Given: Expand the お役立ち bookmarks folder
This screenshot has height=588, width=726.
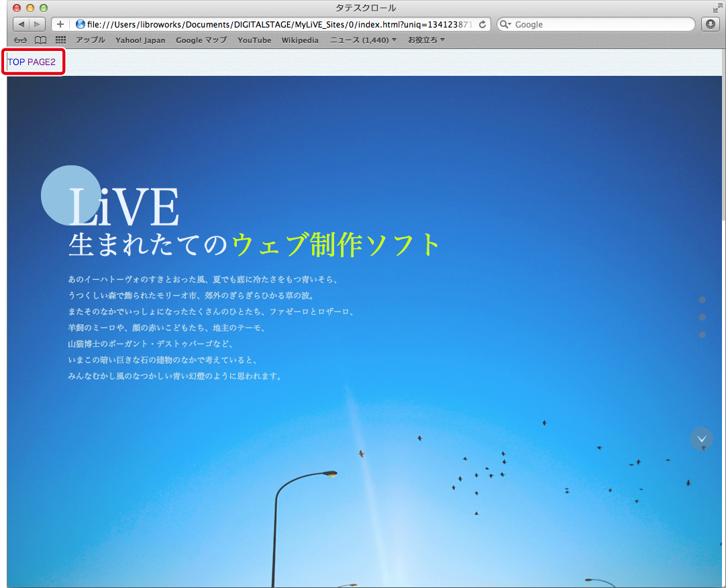Looking at the screenshot, I should coord(426,40).
